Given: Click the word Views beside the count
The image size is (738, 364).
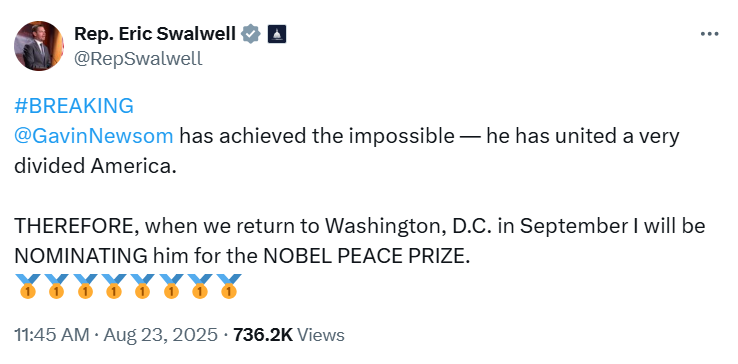Looking at the screenshot, I should [x=321, y=335].
